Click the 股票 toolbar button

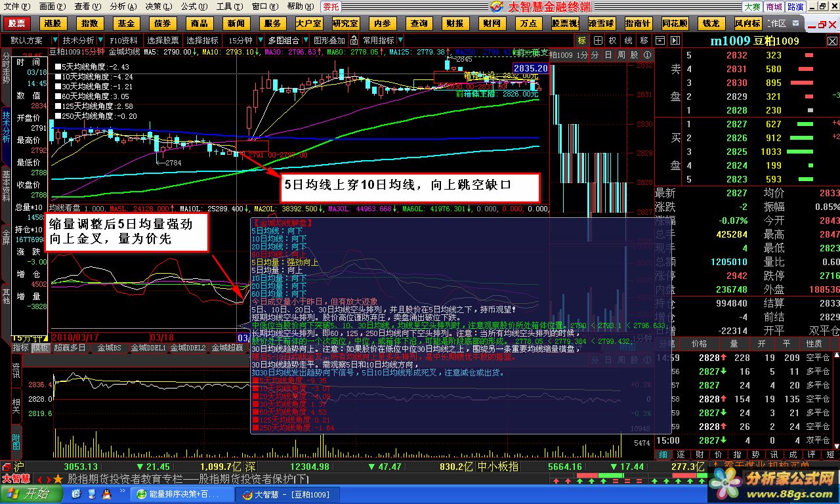[x=17, y=24]
